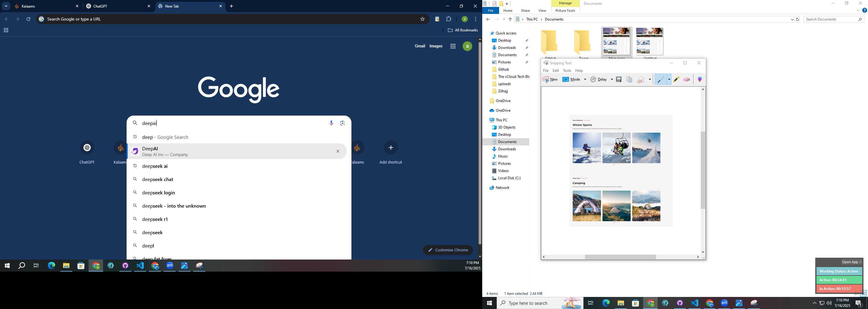The height and width of the screenshot is (309, 868).
Task: Open the Picture Tools ribbon tab
Action: pyautogui.click(x=565, y=11)
